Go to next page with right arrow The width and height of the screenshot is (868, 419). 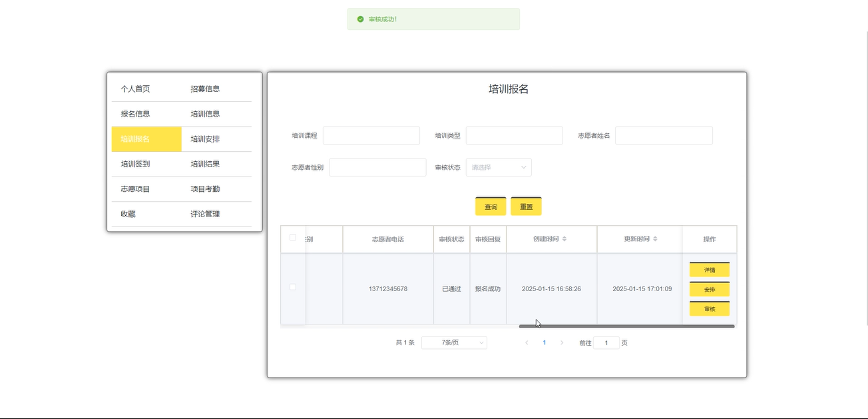tap(562, 343)
